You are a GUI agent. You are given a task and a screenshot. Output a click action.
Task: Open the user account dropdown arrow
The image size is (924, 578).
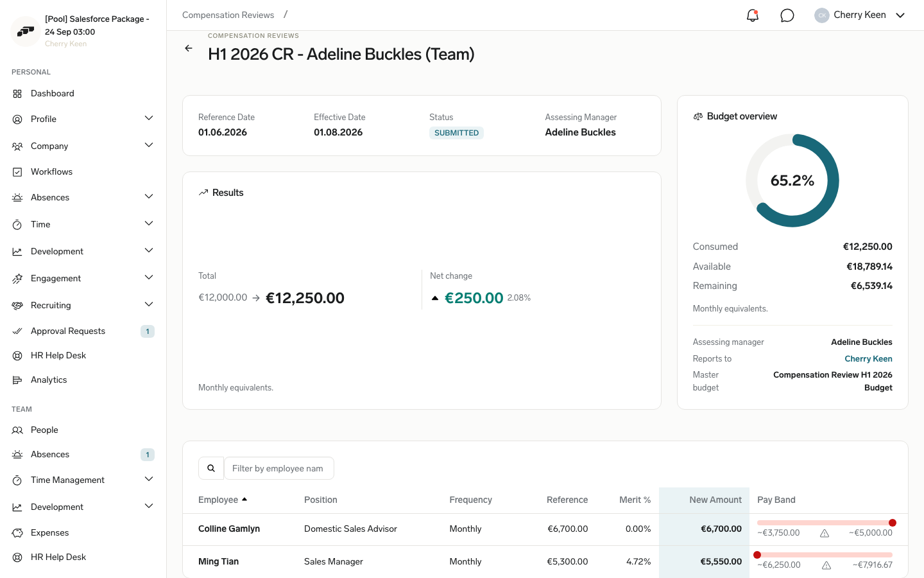pyautogui.click(x=900, y=15)
